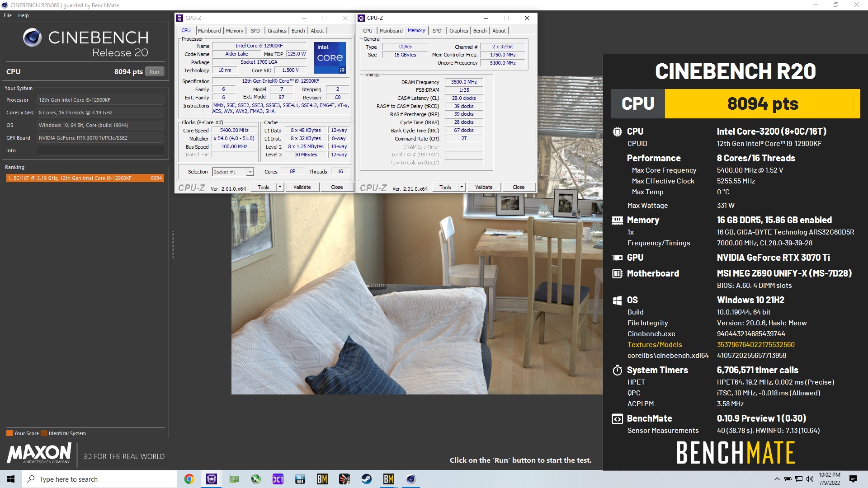The image size is (868, 488).
Task: Open the purple X1 taskbar app
Action: (x=278, y=479)
